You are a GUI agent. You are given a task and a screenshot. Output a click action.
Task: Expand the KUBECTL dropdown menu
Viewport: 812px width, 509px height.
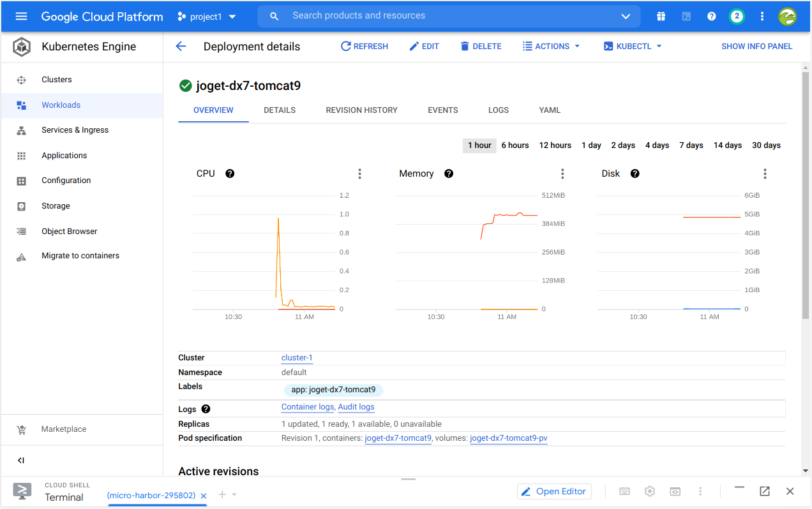(x=633, y=46)
